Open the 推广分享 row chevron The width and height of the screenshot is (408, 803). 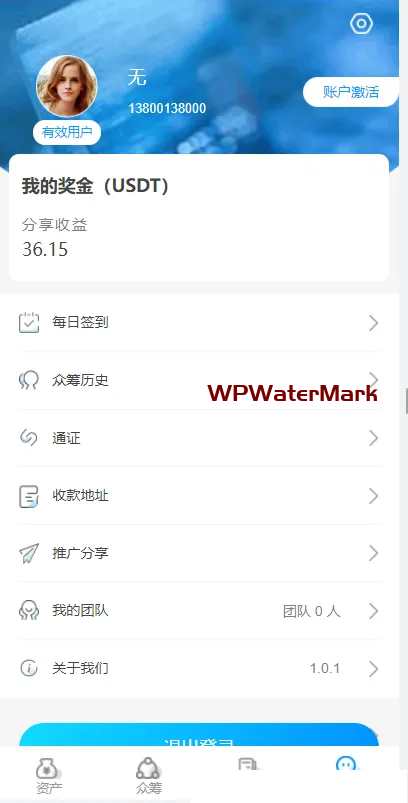point(374,553)
